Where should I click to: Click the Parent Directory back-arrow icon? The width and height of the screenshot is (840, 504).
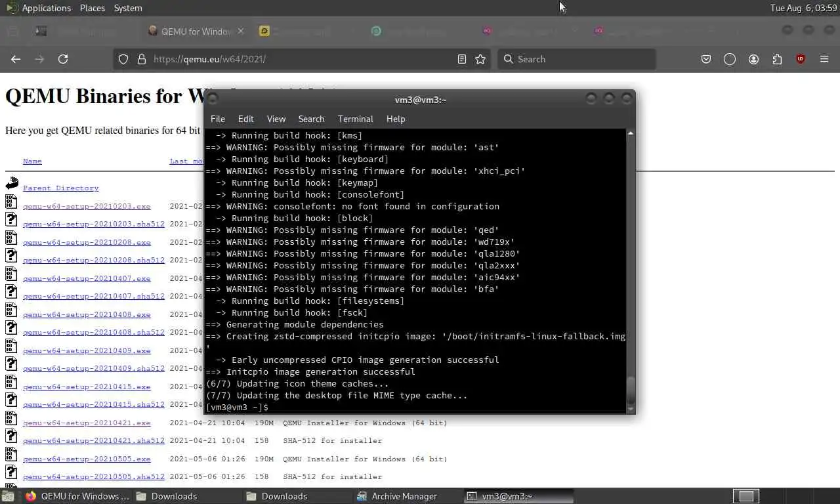pyautogui.click(x=12, y=183)
